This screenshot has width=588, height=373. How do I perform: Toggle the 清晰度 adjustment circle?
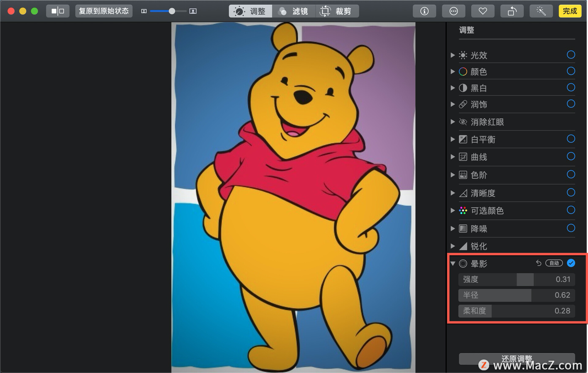click(x=571, y=193)
